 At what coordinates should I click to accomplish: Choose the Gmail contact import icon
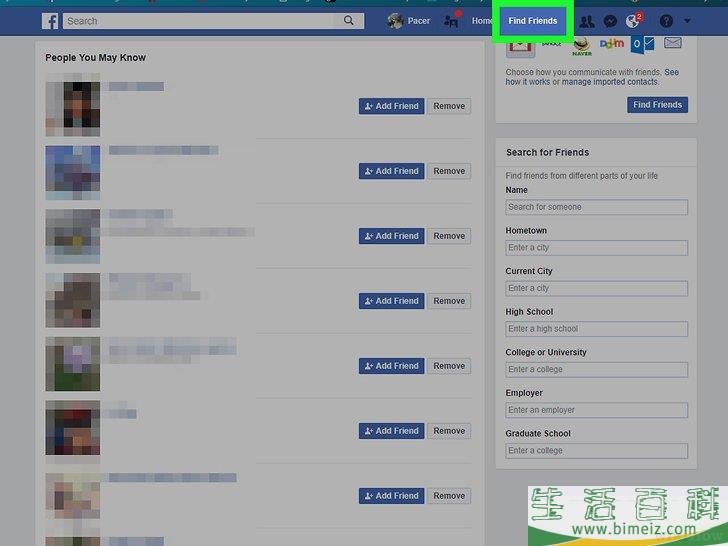click(x=520, y=47)
